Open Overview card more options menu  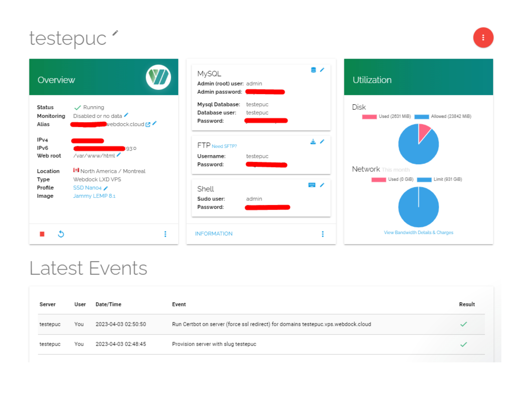[165, 234]
